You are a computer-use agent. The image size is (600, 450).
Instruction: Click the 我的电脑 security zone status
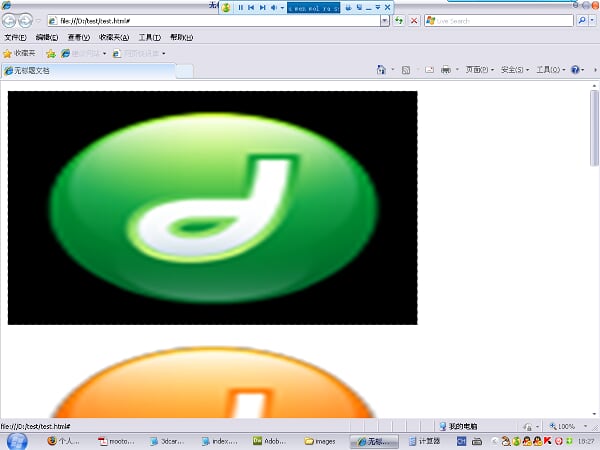458,426
